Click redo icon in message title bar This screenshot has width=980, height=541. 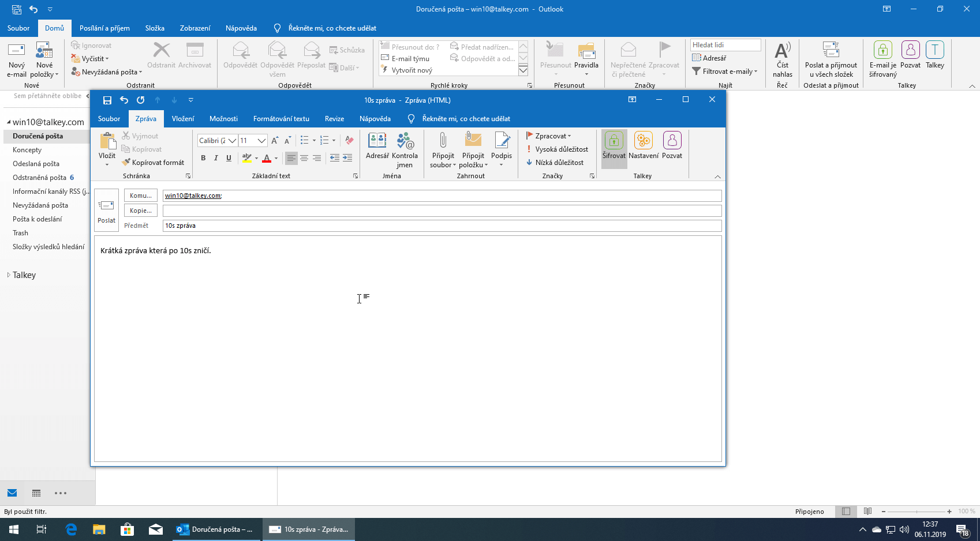[140, 100]
